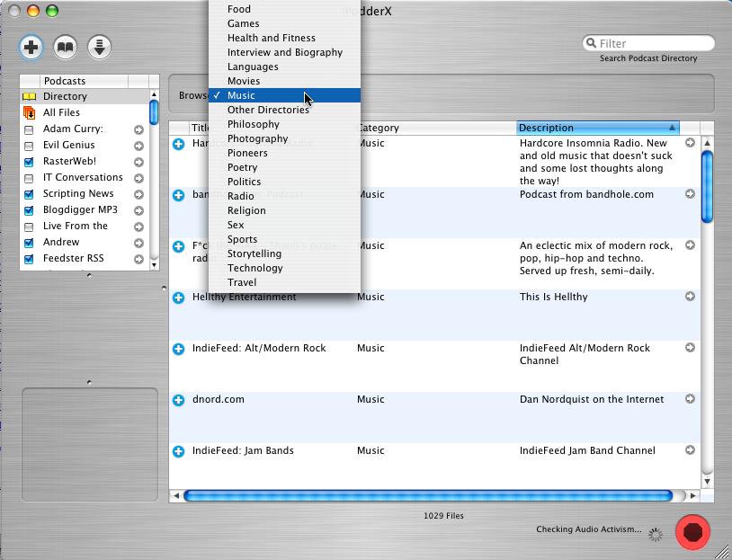Click arrow icon beside Podcast from bandhole.com description
The width and height of the screenshot is (732, 560).
point(690,194)
